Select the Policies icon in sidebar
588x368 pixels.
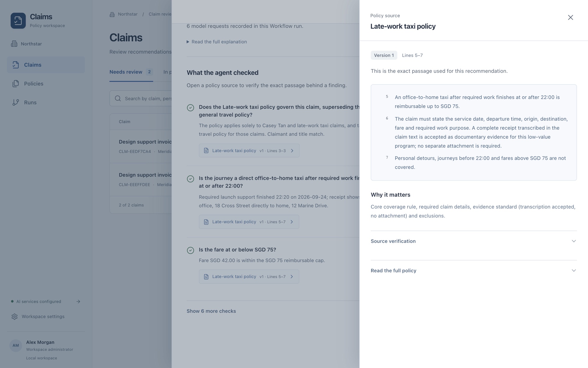pyautogui.click(x=16, y=84)
